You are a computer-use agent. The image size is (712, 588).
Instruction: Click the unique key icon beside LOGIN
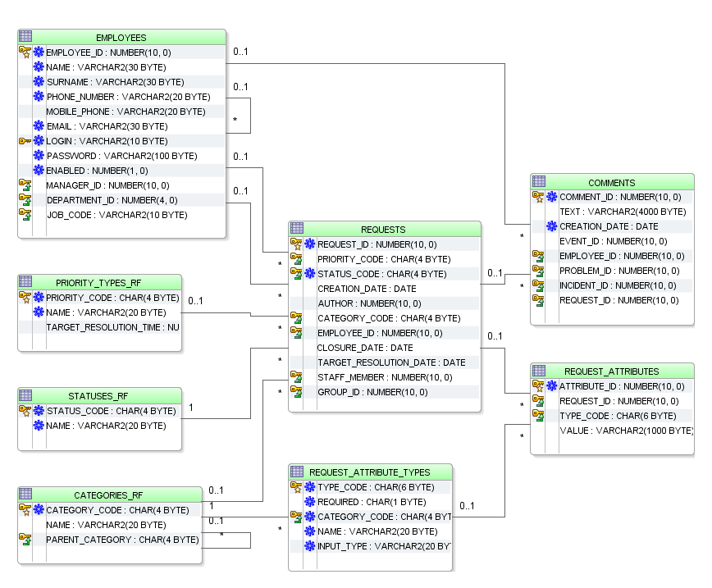coord(25,141)
